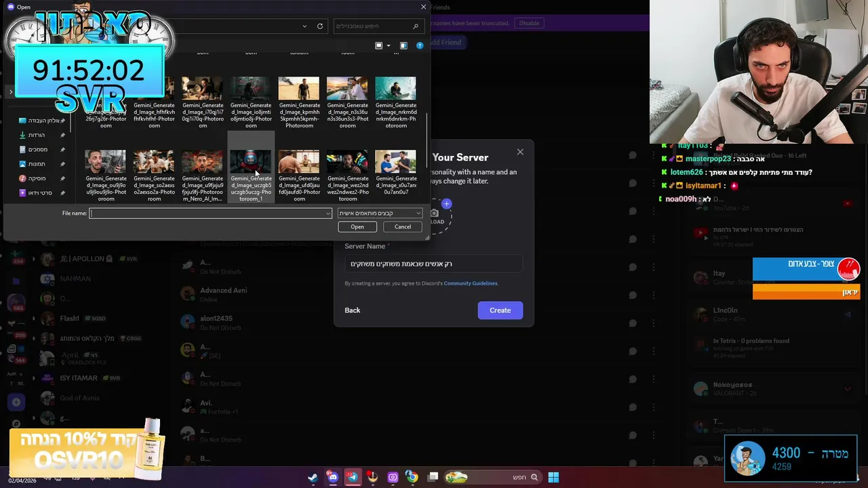Click the Open button in the file dialog

[357, 227]
